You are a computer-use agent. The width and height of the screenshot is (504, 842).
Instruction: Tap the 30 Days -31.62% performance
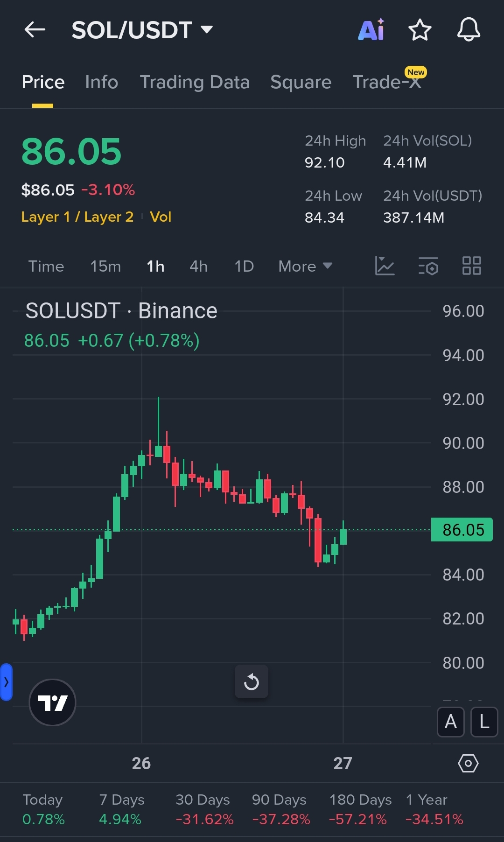click(204, 809)
